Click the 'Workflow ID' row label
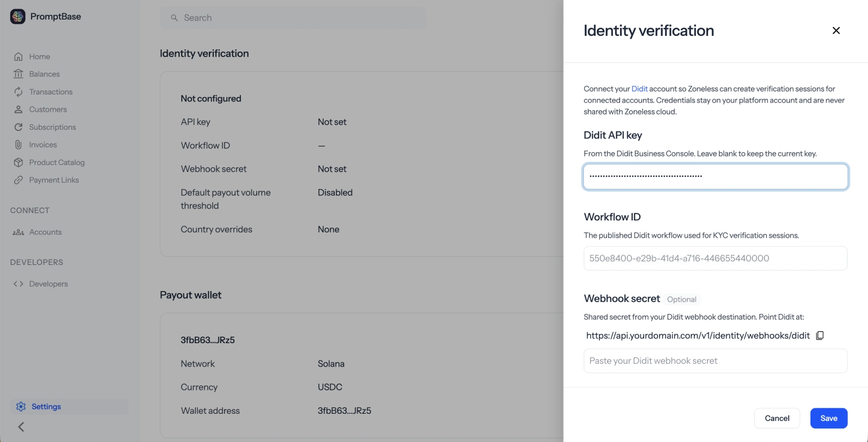 coord(205,146)
